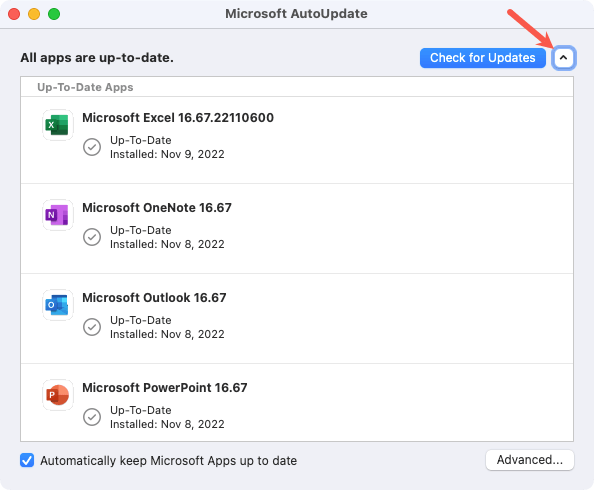This screenshot has height=490, width=594.
Task: Click the Microsoft PowerPoint app icon
Action: click(x=57, y=395)
